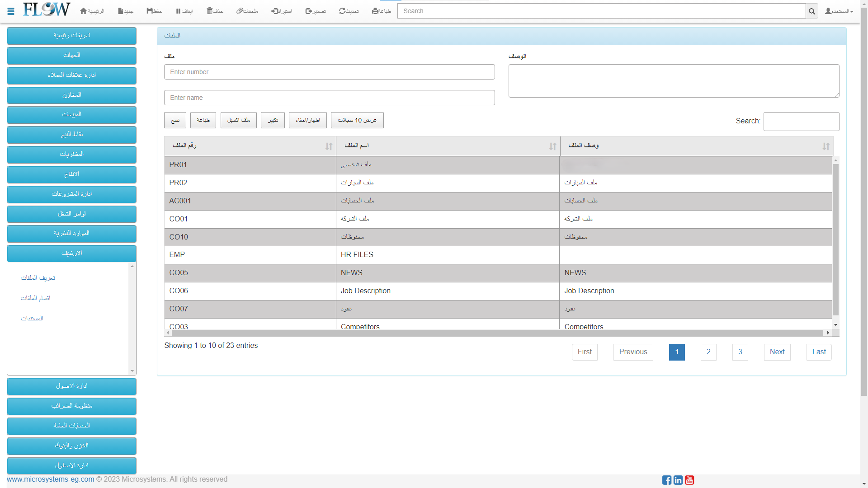Click the Excel file export button
Viewport: 868px width, 488px height.
click(238, 120)
